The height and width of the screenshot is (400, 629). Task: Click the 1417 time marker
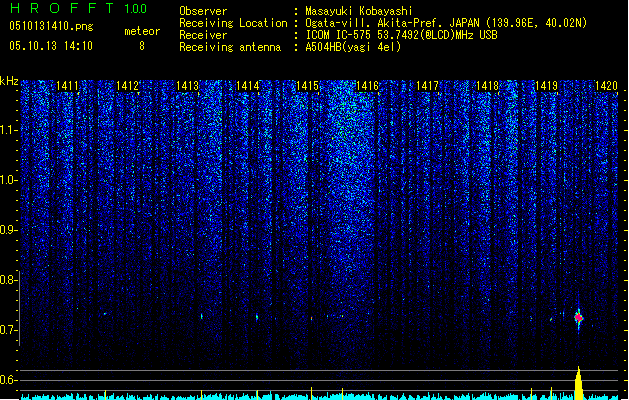point(427,85)
